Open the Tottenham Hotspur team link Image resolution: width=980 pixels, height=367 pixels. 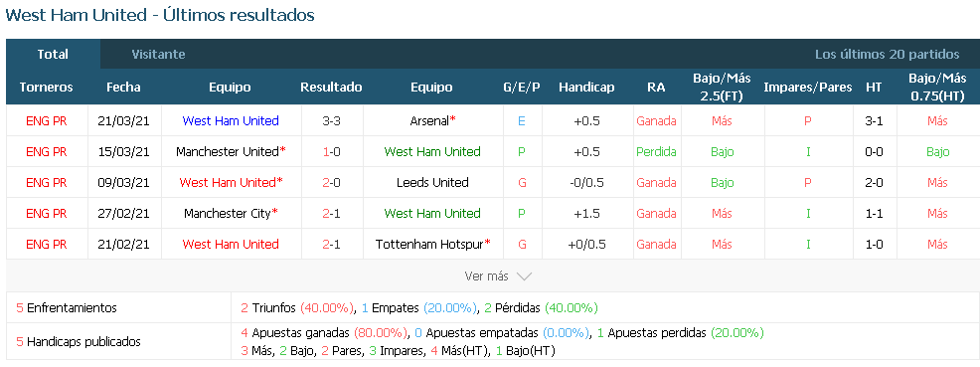click(x=430, y=244)
